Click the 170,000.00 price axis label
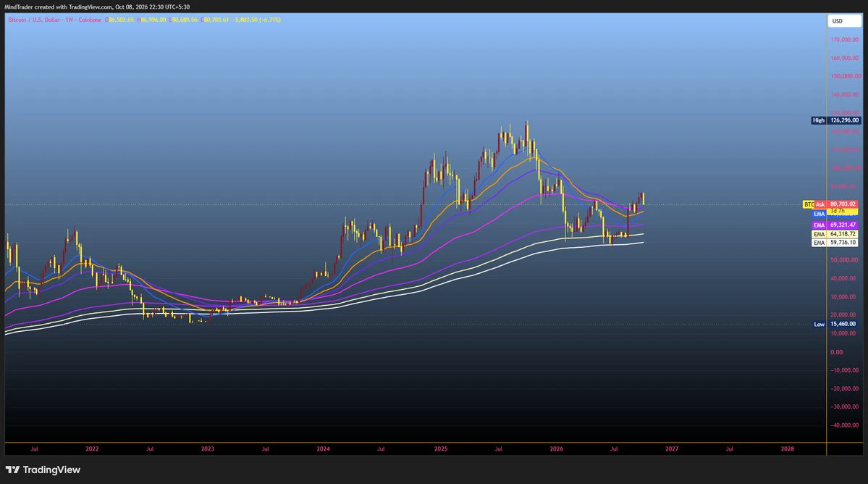The width and height of the screenshot is (868, 484). pyautogui.click(x=844, y=40)
